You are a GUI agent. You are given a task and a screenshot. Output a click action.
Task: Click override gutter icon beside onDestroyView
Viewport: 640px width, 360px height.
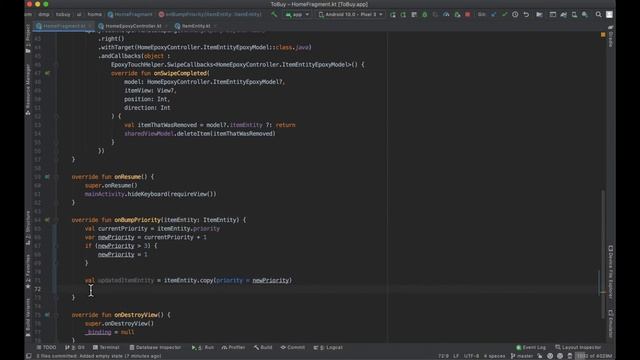pos(47,315)
